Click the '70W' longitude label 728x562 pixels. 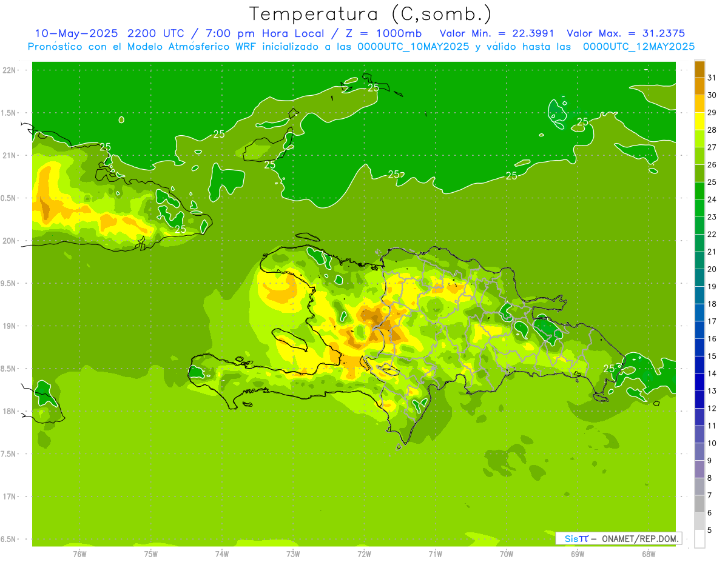pyautogui.click(x=507, y=554)
